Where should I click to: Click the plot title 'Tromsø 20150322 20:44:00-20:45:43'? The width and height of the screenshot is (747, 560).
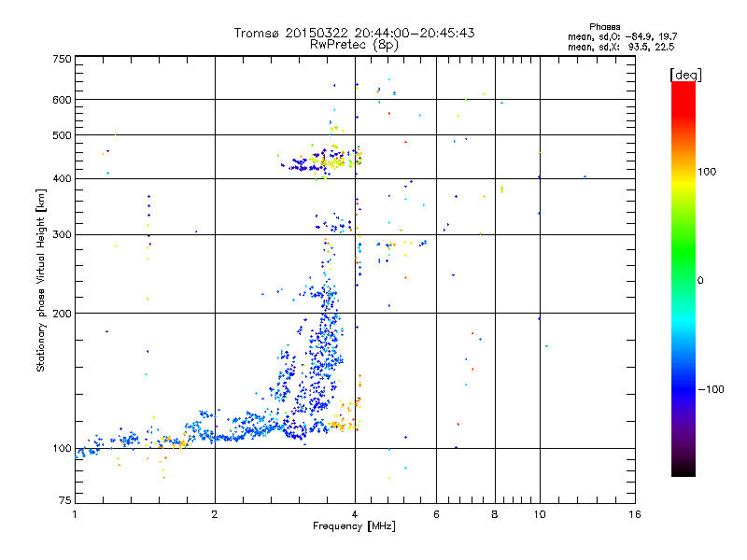tap(354, 33)
